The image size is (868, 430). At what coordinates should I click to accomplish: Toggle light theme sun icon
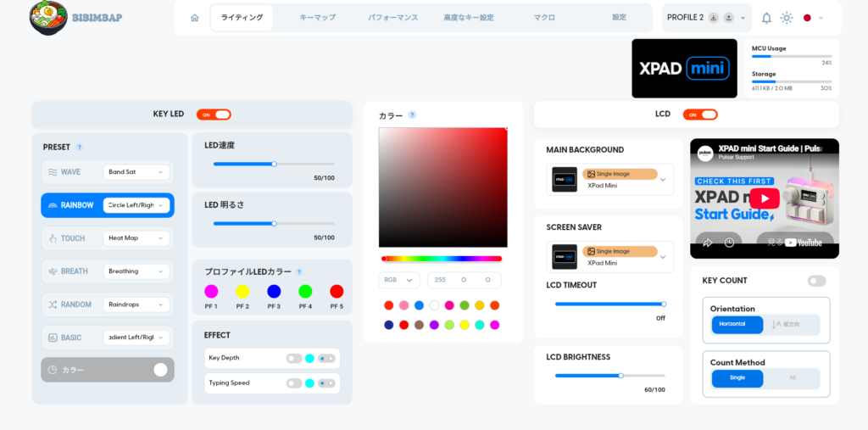click(787, 18)
